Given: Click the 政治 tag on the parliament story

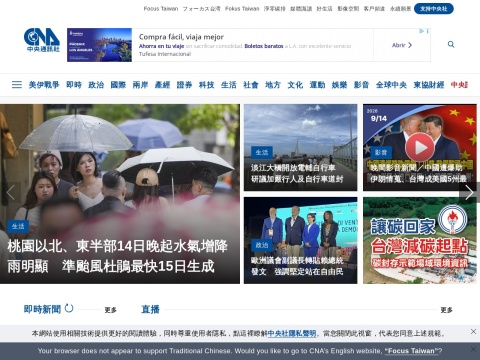Looking at the screenshot, I should tap(262, 245).
